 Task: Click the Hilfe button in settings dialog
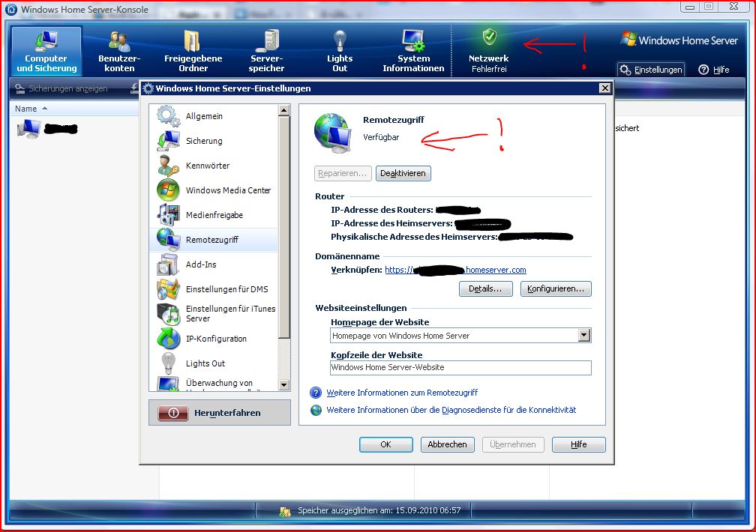(578, 445)
